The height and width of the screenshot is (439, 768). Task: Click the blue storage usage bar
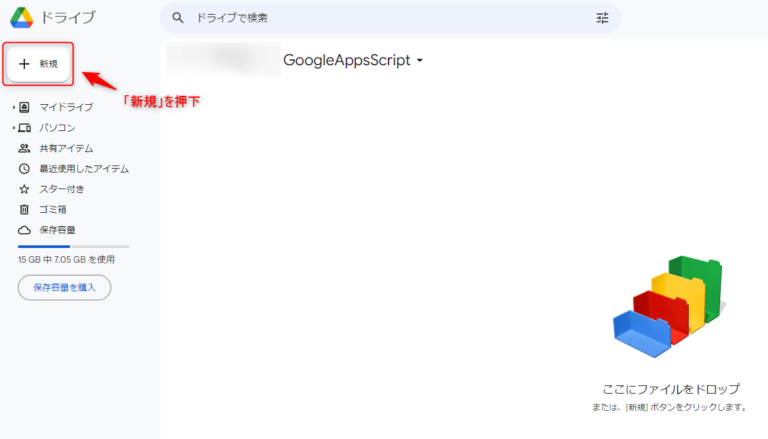pos(44,246)
